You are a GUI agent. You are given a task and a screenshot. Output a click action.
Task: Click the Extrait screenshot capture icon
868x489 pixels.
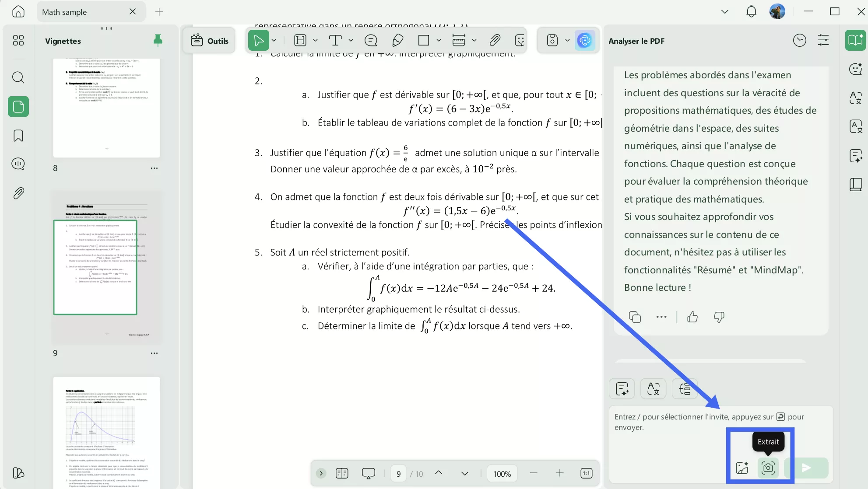(768, 468)
